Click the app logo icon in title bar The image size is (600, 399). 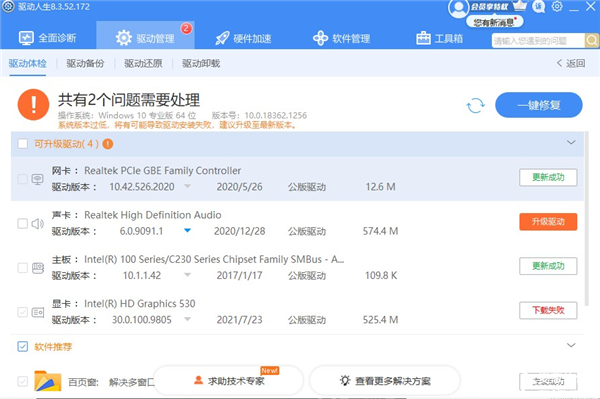click(x=8, y=7)
